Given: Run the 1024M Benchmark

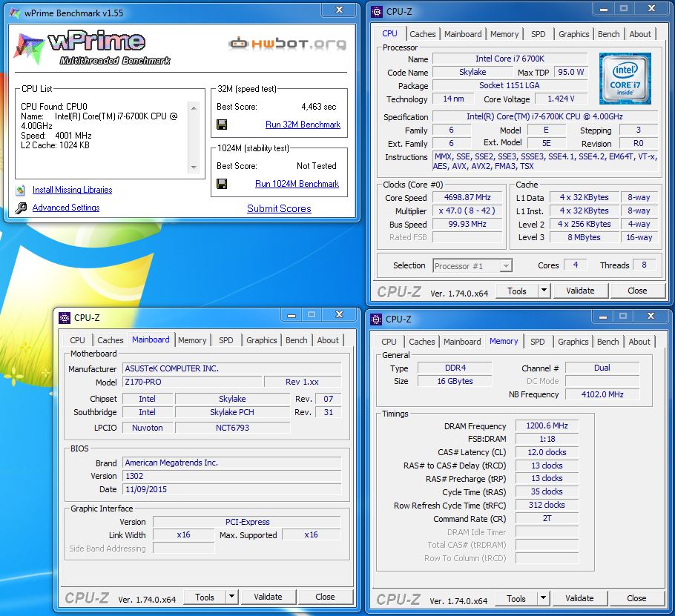Looking at the screenshot, I should click(297, 184).
